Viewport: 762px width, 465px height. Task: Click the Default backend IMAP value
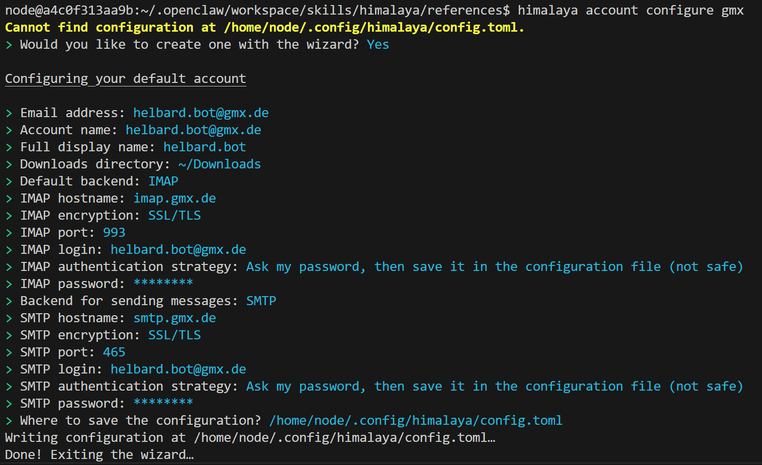coord(163,181)
